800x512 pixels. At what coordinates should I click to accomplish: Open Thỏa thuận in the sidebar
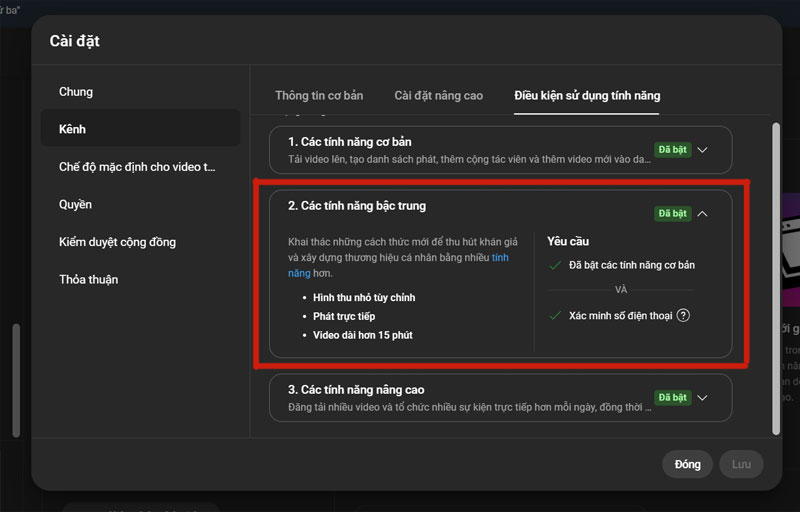tap(88, 279)
